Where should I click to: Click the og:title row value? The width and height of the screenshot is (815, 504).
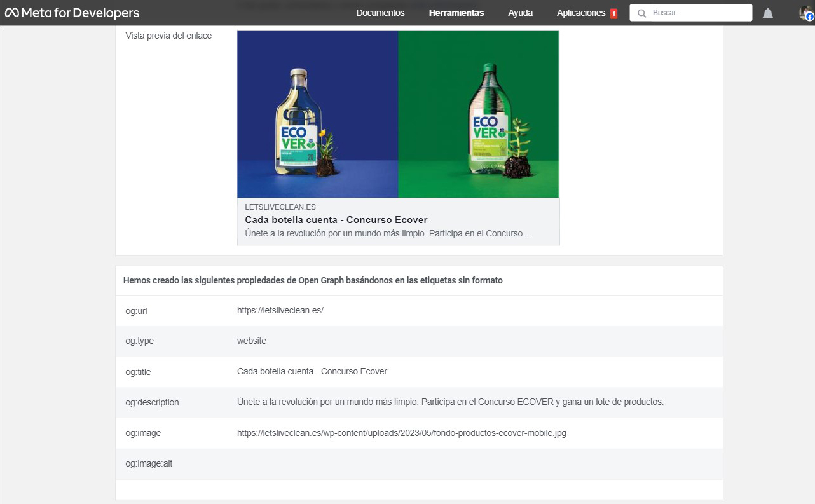point(312,371)
